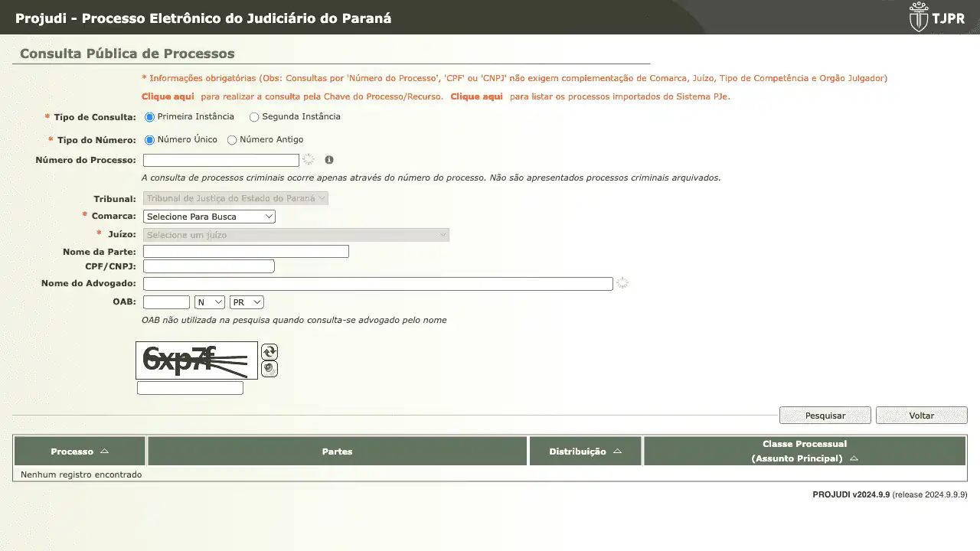Screen dimensions: 980x551
Task: Open Clique aqui link for PJe processes
Action: 476,97
